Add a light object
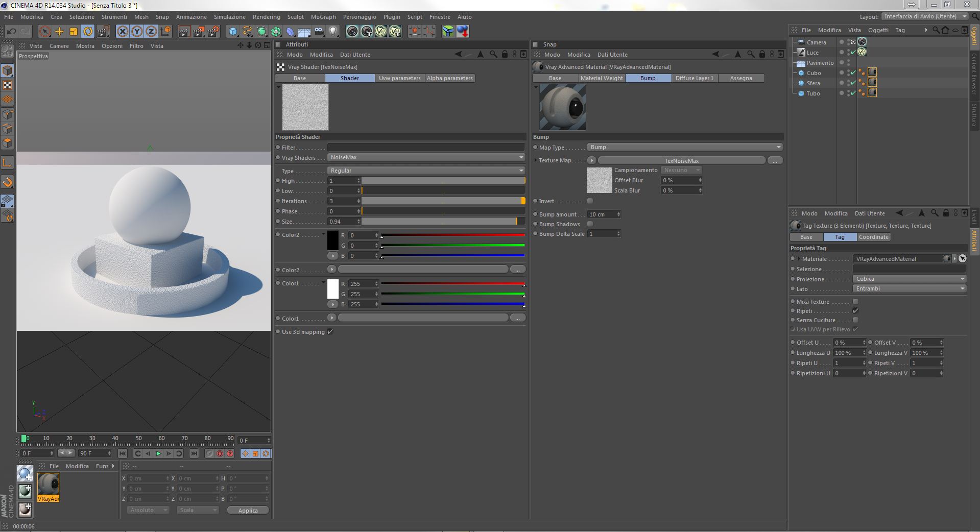The height and width of the screenshot is (532, 980). (333, 32)
